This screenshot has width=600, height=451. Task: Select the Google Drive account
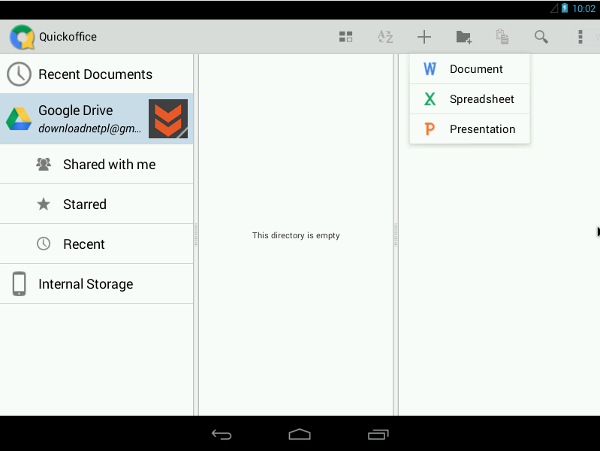(x=96, y=119)
